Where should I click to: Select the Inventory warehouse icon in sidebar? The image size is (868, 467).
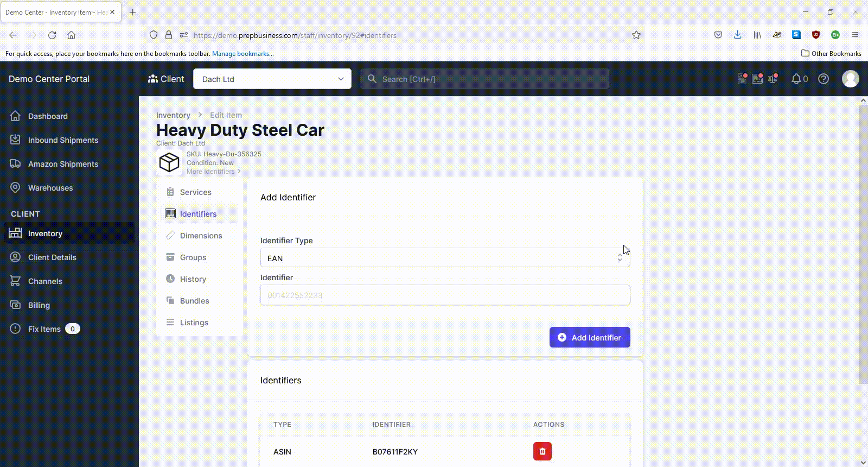coord(15,233)
